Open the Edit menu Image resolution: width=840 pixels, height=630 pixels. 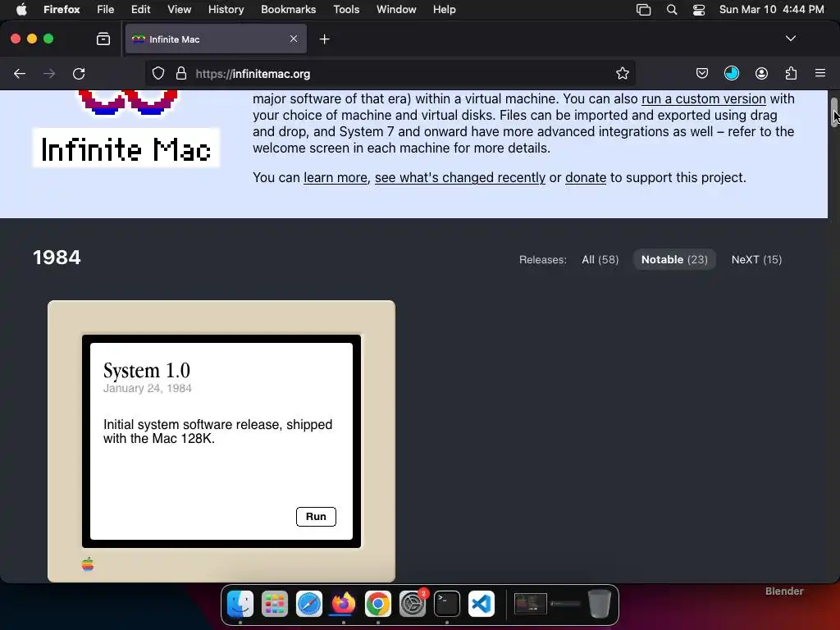click(140, 9)
